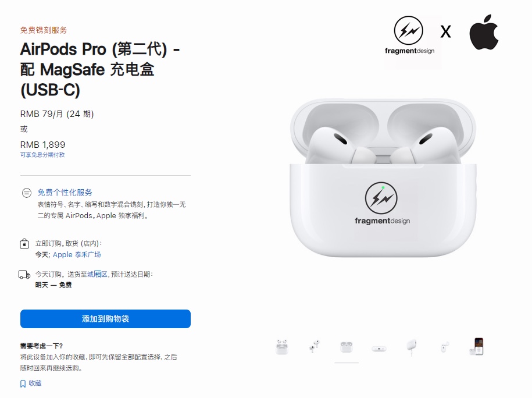532x398 pixels.
Task: Save the configuration with the 收藏 link
Action: [35, 383]
